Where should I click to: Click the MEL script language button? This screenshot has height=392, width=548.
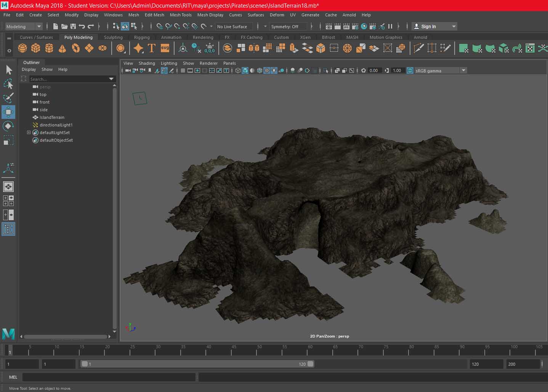click(13, 377)
